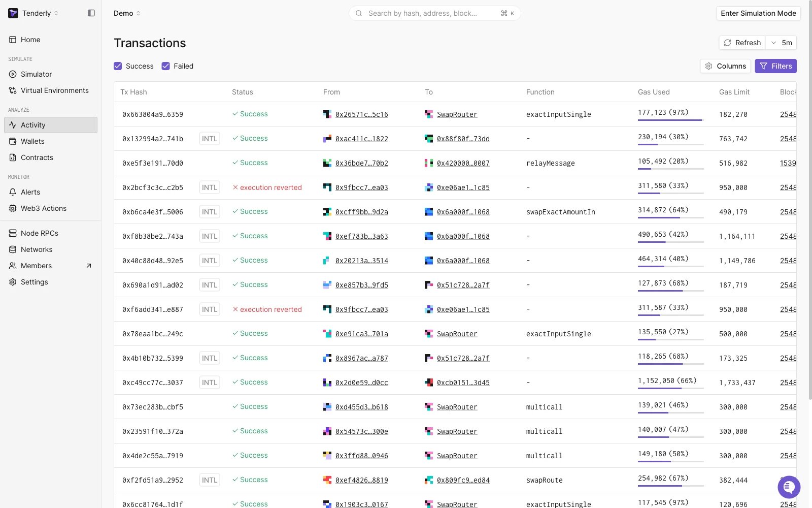The width and height of the screenshot is (812, 508).
Task: Open Members external link arrow
Action: [x=89, y=266]
